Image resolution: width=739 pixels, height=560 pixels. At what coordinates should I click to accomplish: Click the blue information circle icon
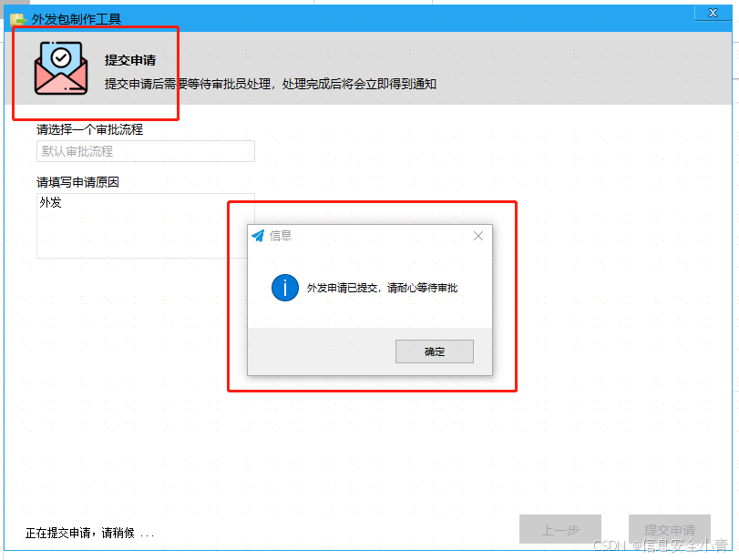[x=284, y=288]
